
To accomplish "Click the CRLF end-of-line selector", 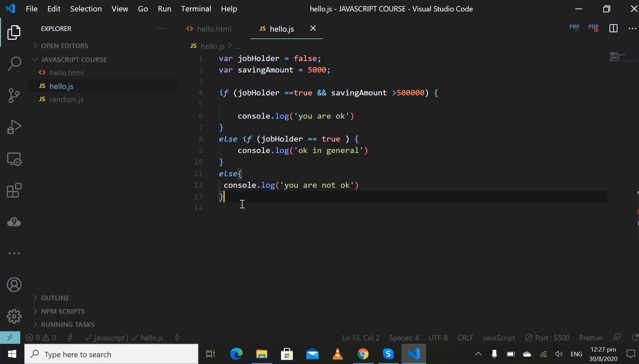I will pos(465,338).
